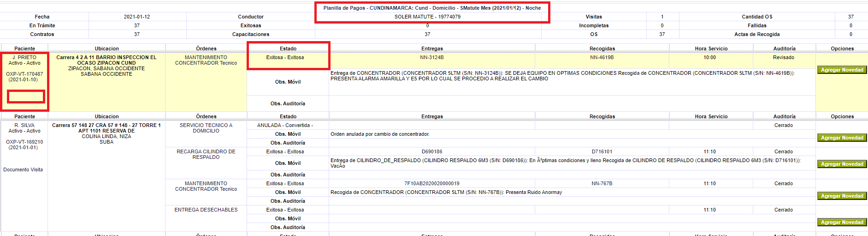Click the Capacitaciones label
The image size is (868, 236).
(x=251, y=34)
